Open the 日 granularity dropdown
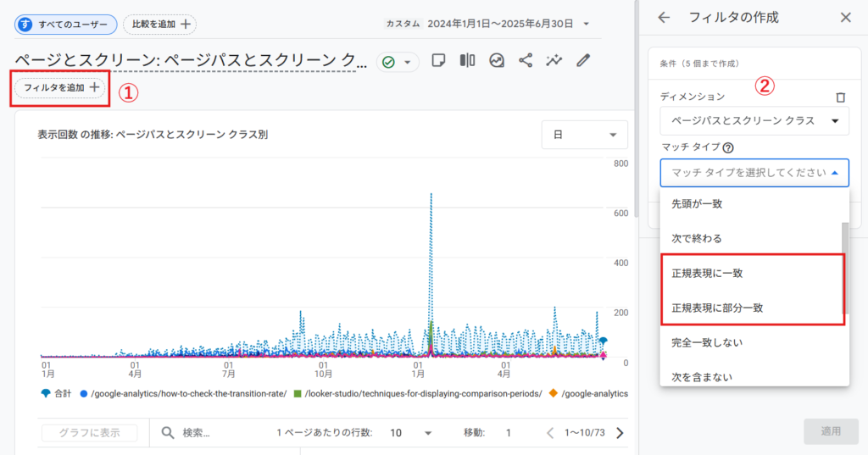868x455 pixels. (584, 135)
